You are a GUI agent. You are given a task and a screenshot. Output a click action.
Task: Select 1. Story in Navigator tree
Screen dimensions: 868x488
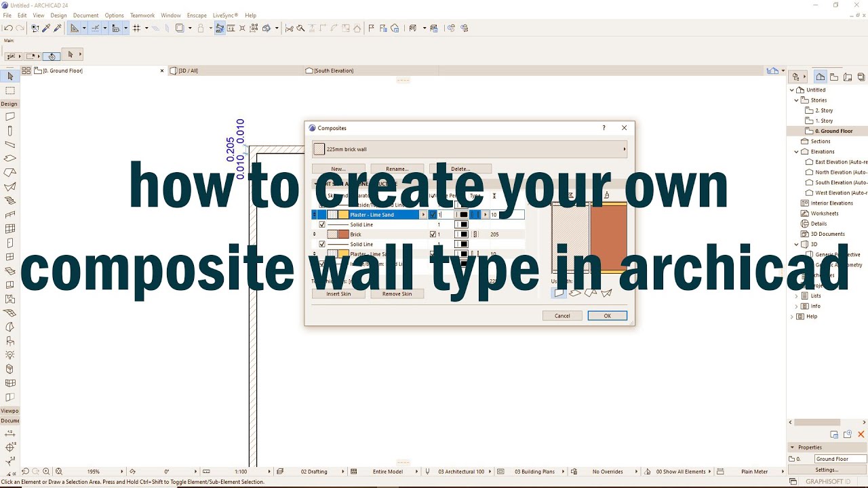(x=824, y=121)
